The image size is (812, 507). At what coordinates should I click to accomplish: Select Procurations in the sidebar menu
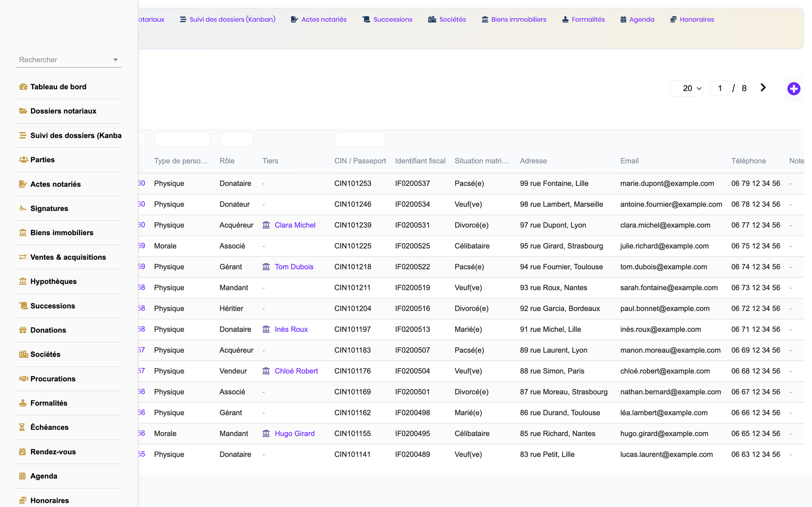tap(69, 379)
